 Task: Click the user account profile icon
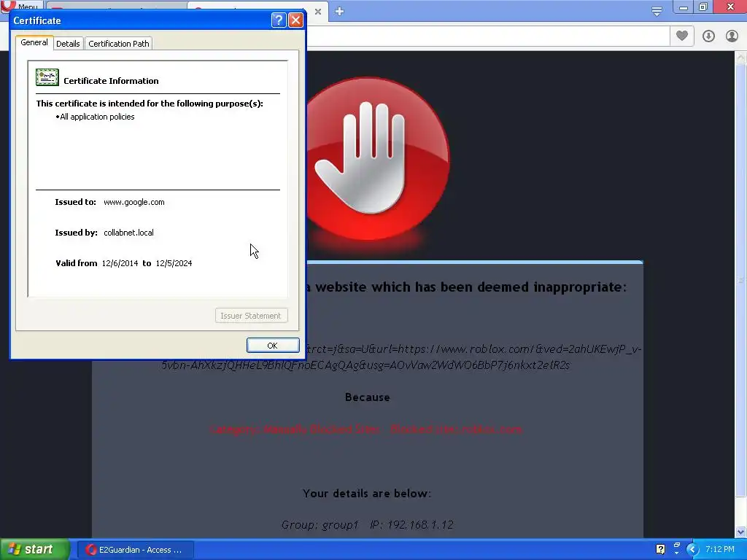(x=732, y=36)
